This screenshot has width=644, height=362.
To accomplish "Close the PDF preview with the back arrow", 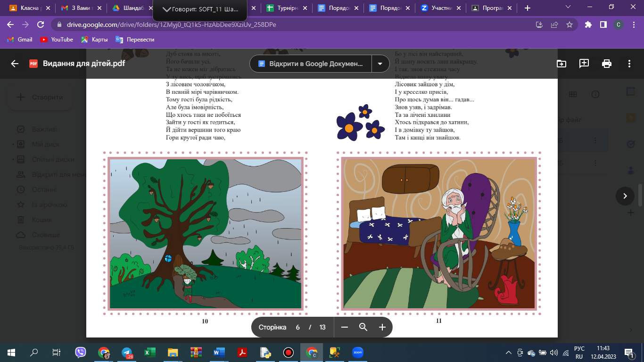I will click(15, 64).
